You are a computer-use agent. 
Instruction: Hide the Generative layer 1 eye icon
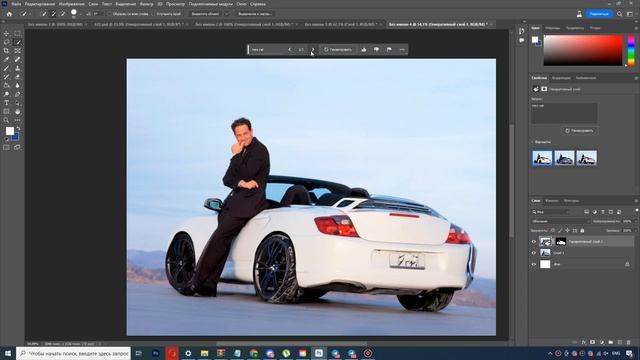(x=534, y=242)
